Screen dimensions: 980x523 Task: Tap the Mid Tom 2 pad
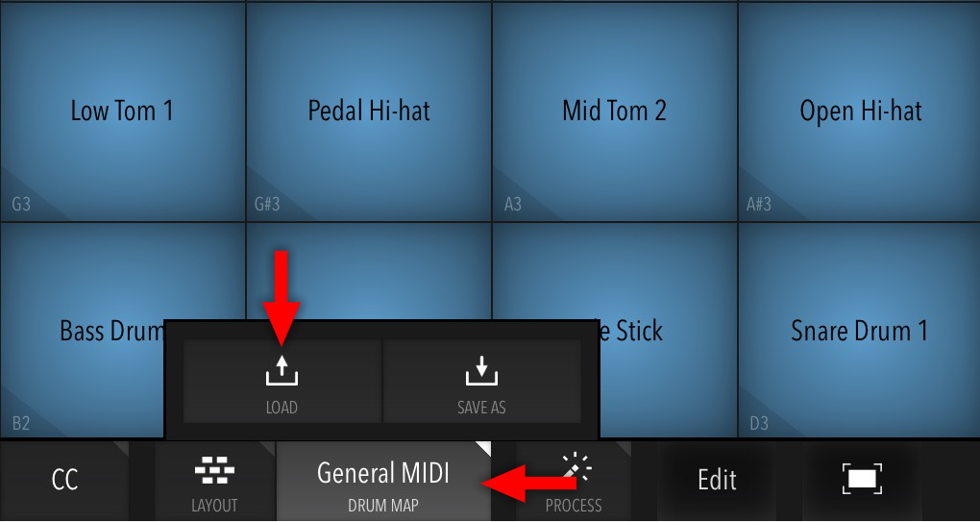pyautogui.click(x=615, y=112)
